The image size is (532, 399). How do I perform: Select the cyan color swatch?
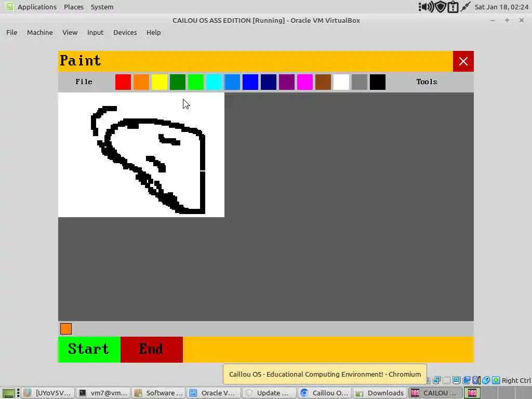tap(214, 82)
